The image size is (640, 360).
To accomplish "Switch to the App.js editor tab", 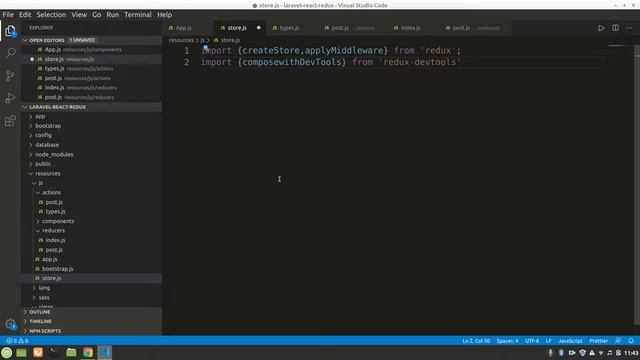I will 188,28.
